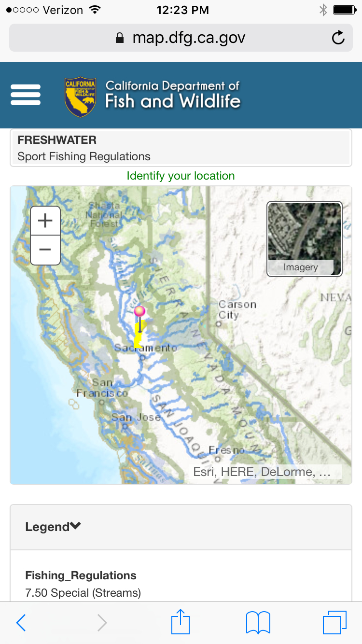Switch the basemap to Imagery
Viewport: 362px width, 644px height.
point(305,239)
